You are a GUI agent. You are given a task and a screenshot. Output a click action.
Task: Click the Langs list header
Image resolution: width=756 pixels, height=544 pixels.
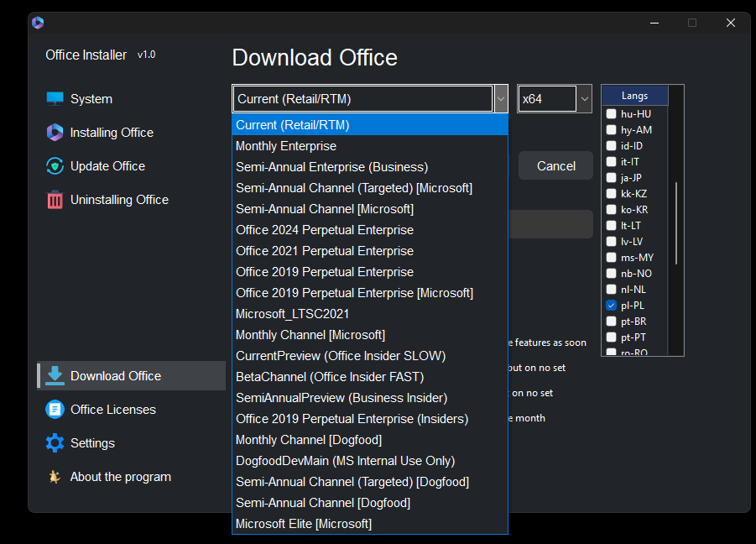tap(635, 96)
